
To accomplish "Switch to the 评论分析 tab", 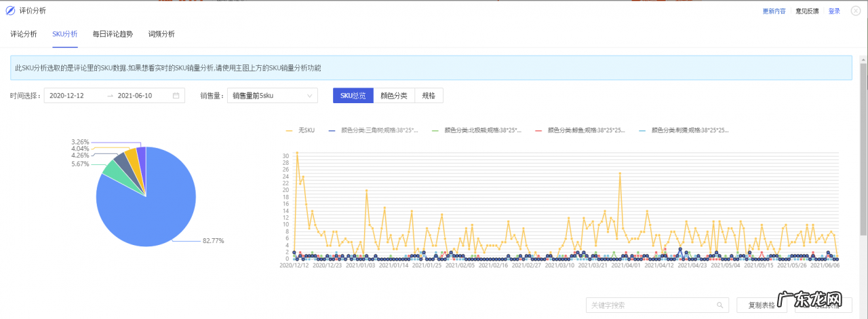I will click(24, 34).
